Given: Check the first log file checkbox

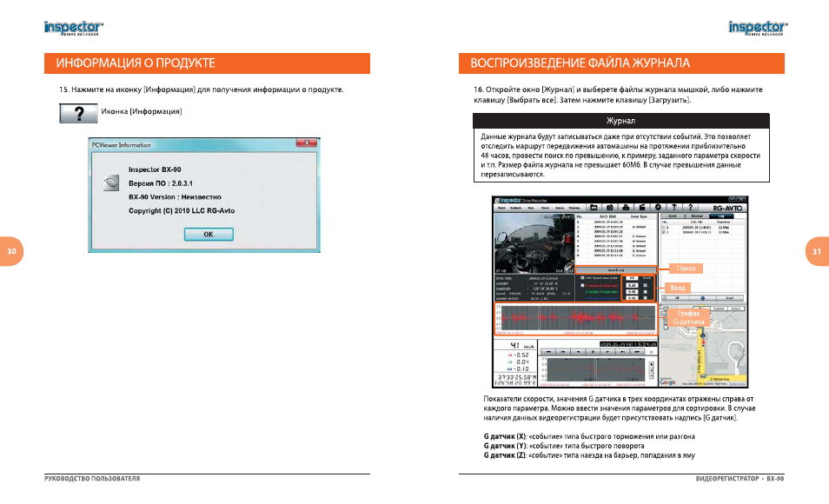Looking at the screenshot, I should pos(664,228).
